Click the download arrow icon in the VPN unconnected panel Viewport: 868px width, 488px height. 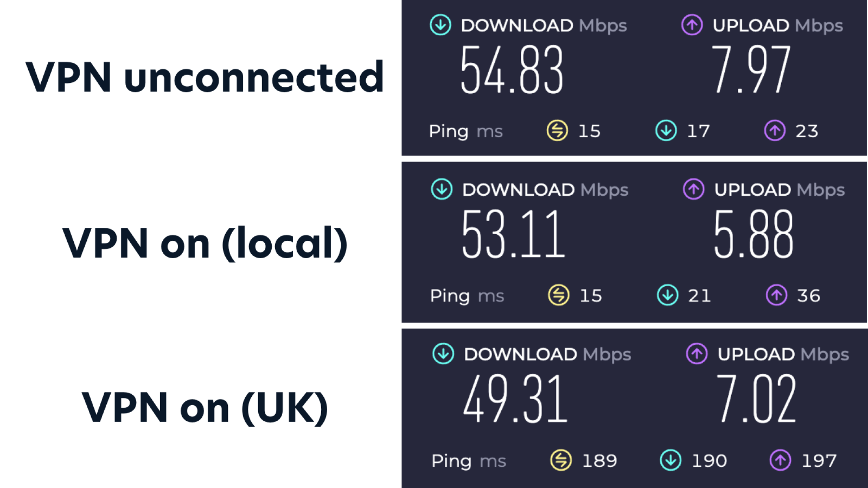pos(440,25)
